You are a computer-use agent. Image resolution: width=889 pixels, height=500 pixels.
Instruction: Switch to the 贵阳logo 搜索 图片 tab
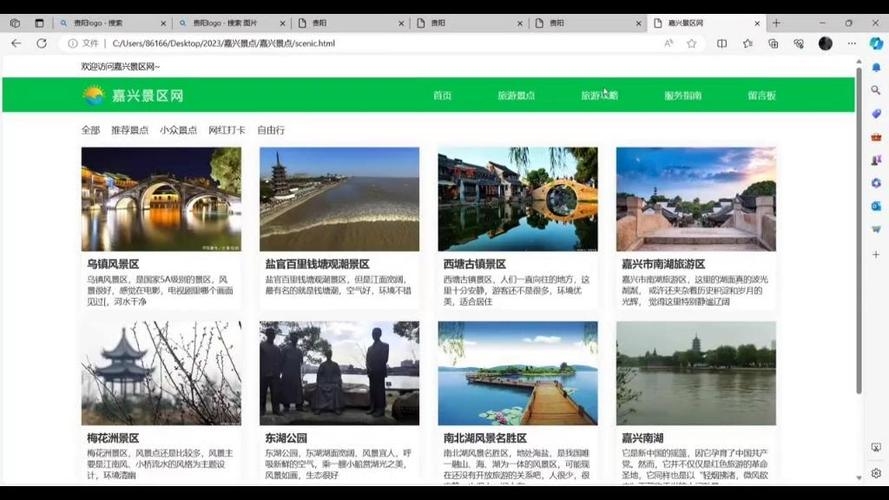(231, 23)
